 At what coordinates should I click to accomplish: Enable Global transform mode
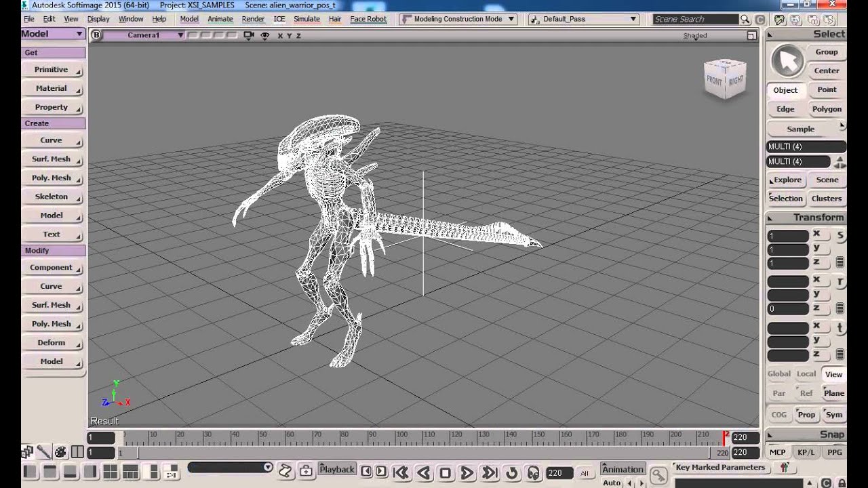click(779, 373)
